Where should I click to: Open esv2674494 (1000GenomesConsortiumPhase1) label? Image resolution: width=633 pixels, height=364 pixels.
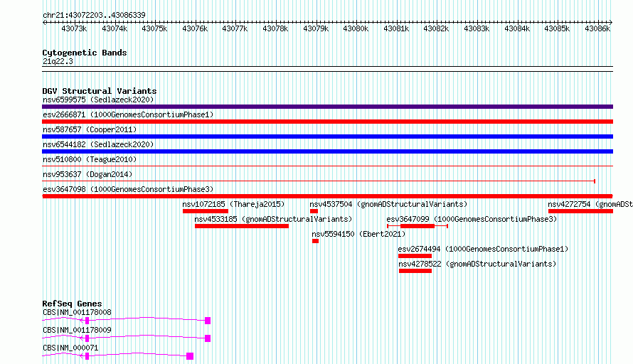483,249
